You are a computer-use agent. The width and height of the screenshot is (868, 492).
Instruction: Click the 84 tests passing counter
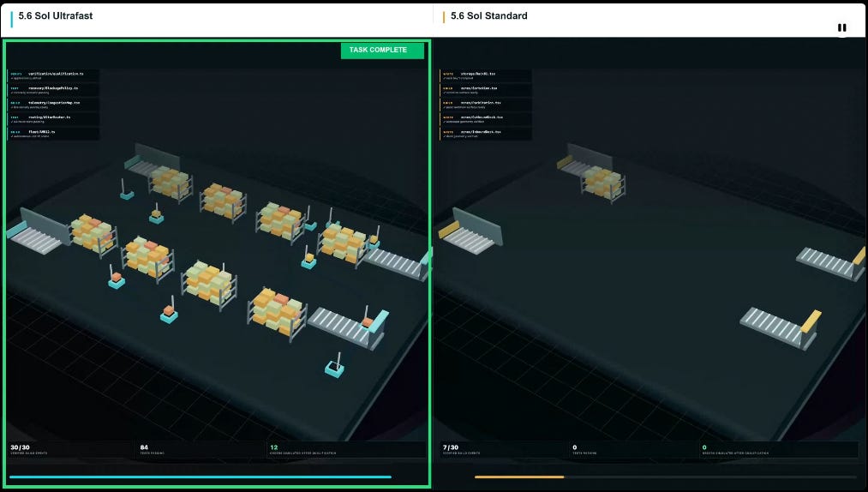coord(201,449)
